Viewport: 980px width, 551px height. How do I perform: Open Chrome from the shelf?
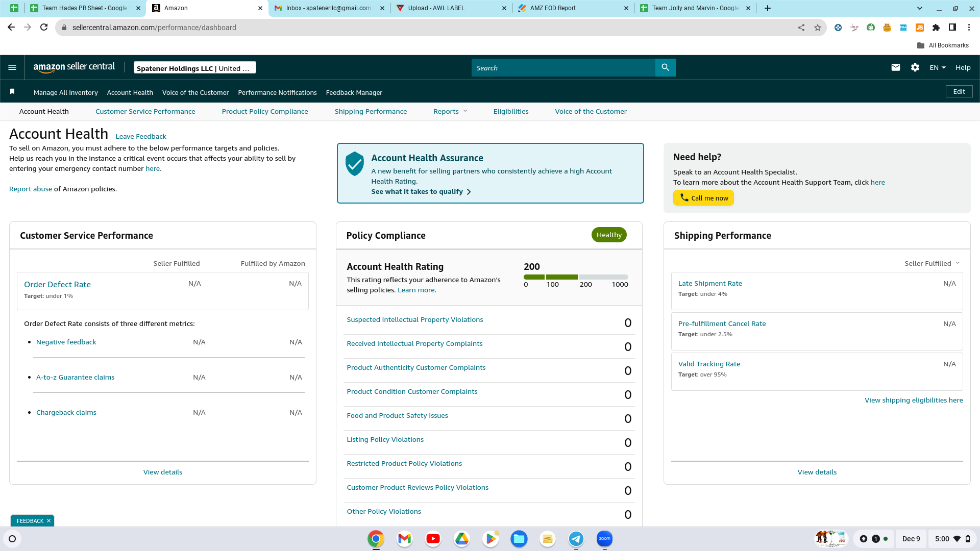point(376,539)
